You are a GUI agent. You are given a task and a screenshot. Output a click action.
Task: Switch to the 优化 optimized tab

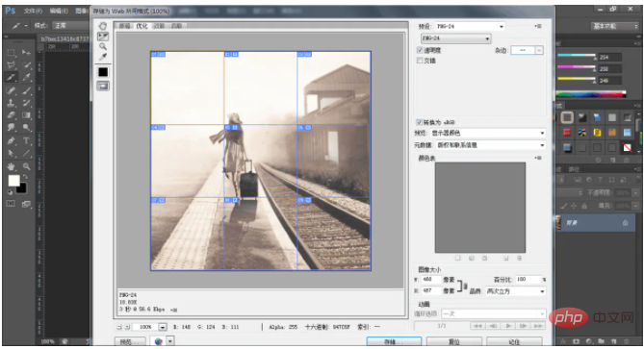142,26
